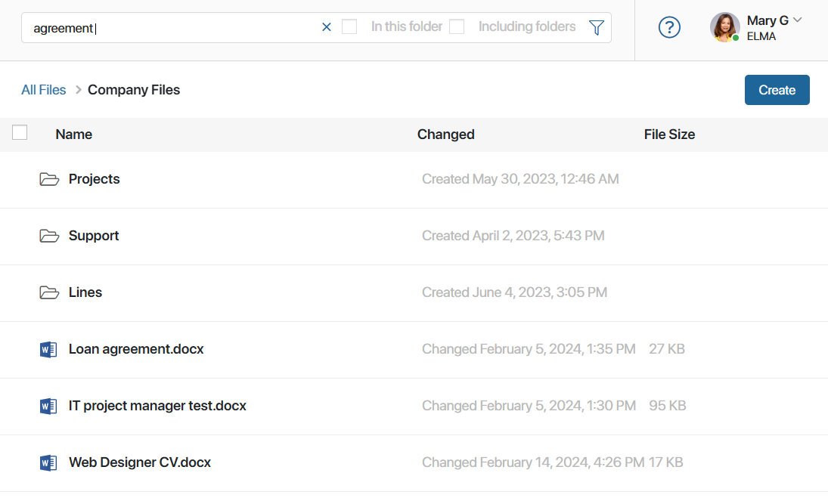Open IT project manager test.docx file
The width and height of the screenshot is (828, 504).
pos(157,405)
